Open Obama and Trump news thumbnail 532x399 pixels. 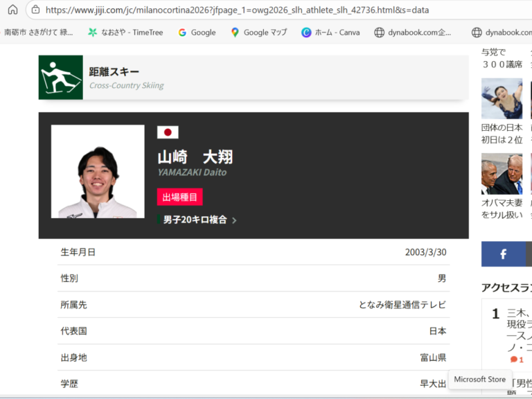pos(502,174)
